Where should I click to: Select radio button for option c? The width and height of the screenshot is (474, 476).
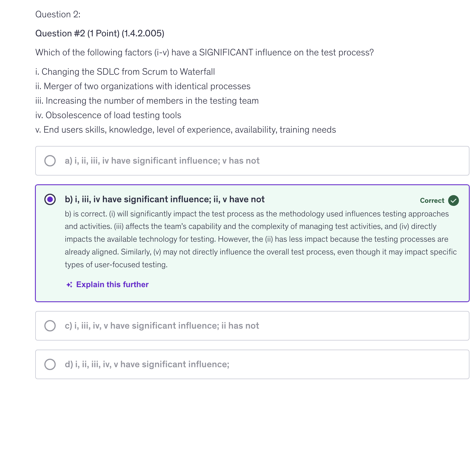(50, 326)
